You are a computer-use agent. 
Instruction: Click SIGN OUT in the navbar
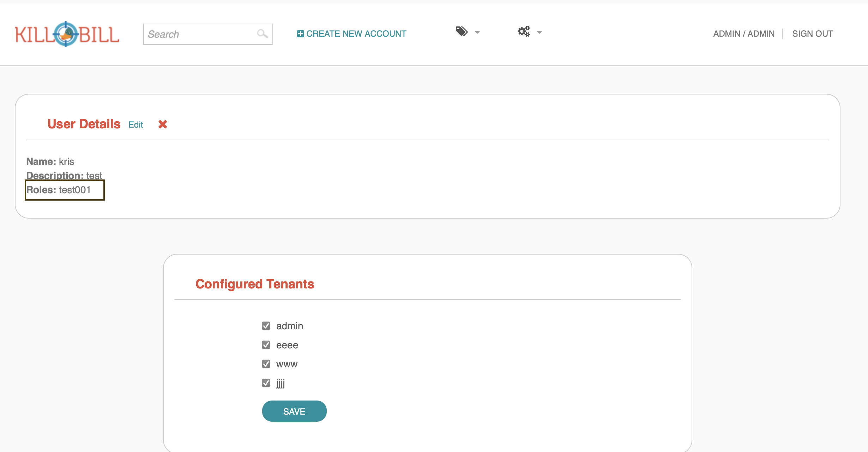(x=813, y=33)
